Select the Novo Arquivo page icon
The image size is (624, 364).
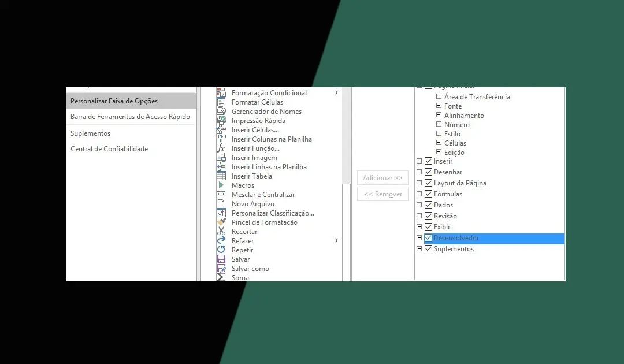(221, 204)
